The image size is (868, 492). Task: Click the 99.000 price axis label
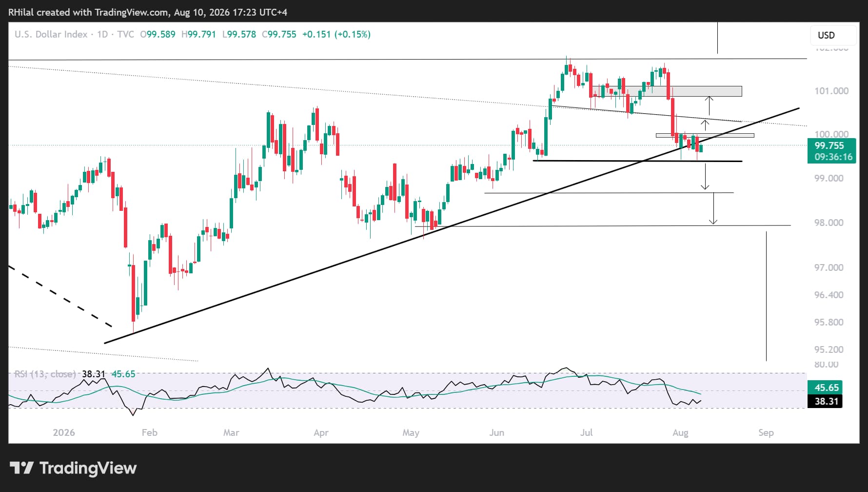[x=829, y=178]
